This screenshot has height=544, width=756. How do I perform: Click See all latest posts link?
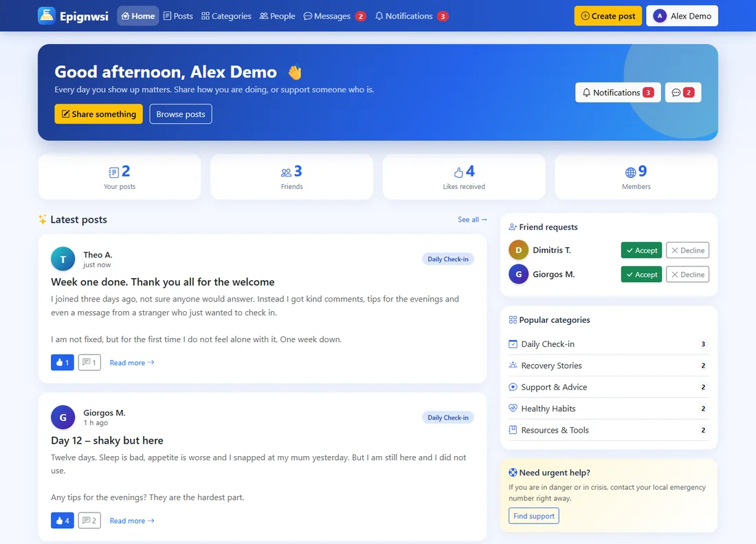(x=473, y=220)
